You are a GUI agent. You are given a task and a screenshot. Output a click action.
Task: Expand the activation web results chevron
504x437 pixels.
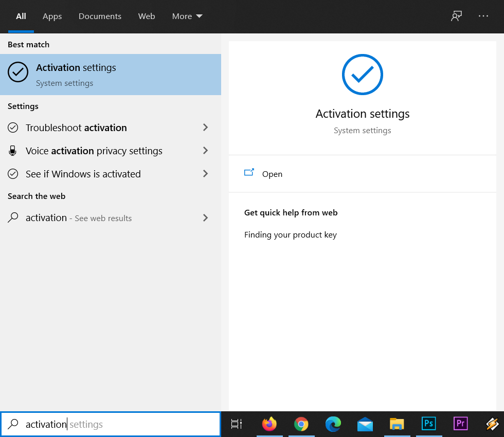(205, 218)
